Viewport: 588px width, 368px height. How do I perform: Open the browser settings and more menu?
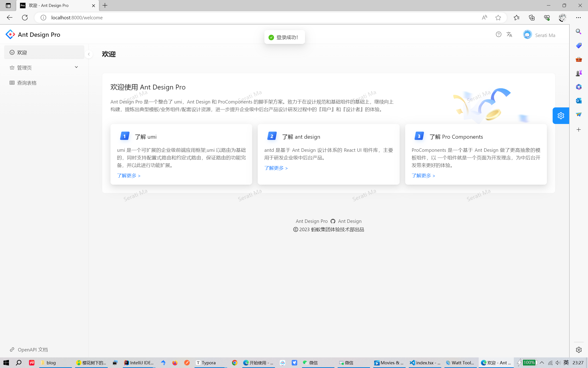(x=579, y=17)
